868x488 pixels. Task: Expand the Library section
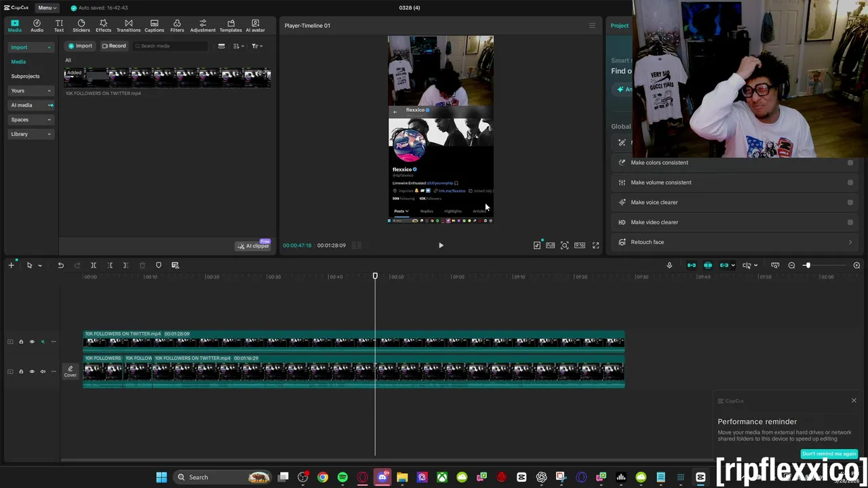tap(31, 134)
